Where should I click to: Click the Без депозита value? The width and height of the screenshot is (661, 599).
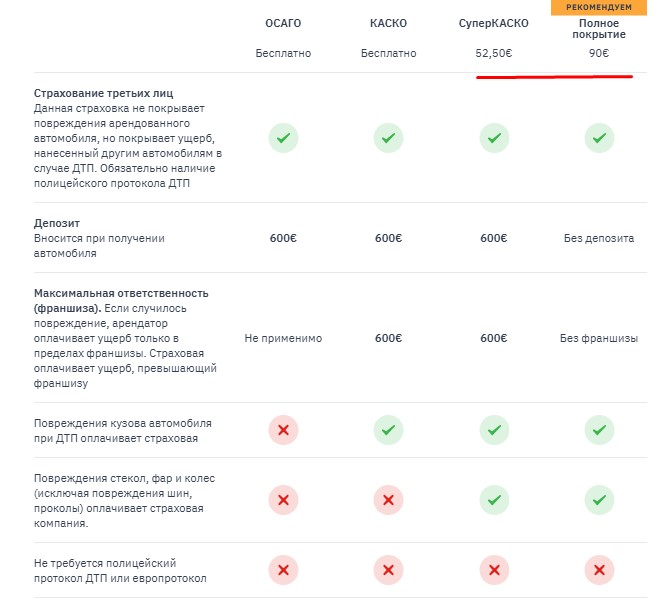coord(598,238)
